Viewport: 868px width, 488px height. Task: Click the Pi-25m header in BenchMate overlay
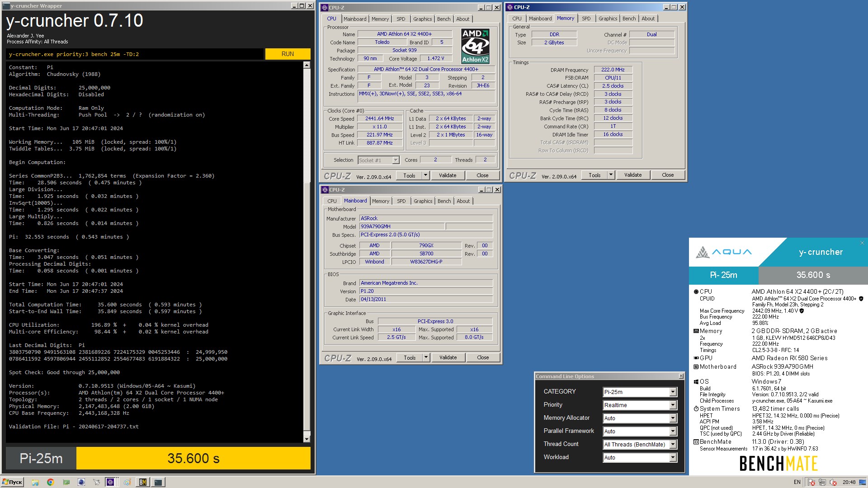click(723, 275)
